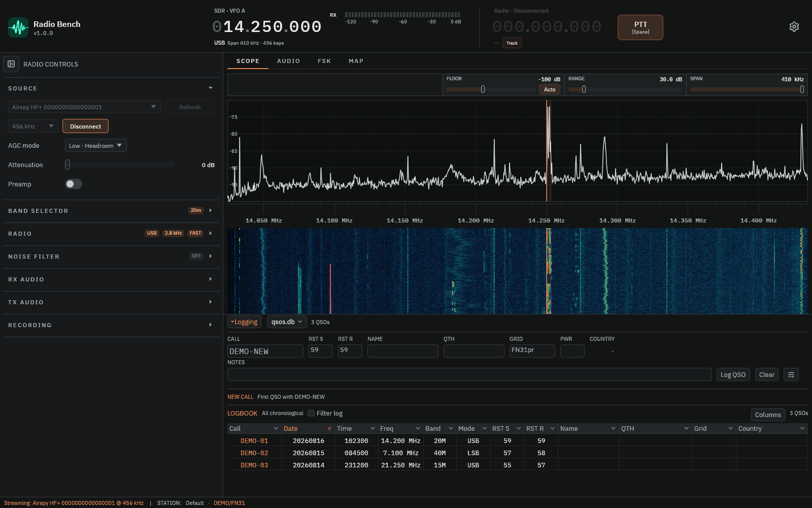Click the Track button
This screenshot has width=812, height=508.
click(512, 43)
